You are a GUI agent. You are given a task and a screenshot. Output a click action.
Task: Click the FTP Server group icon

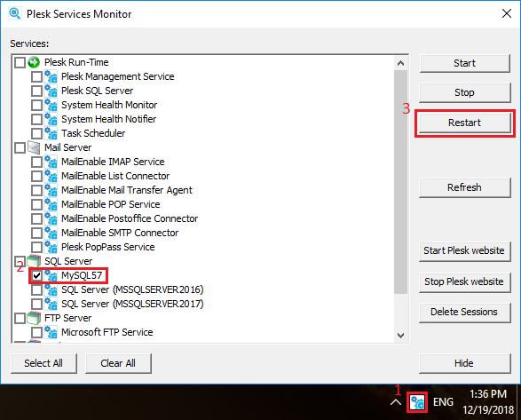coord(34,318)
